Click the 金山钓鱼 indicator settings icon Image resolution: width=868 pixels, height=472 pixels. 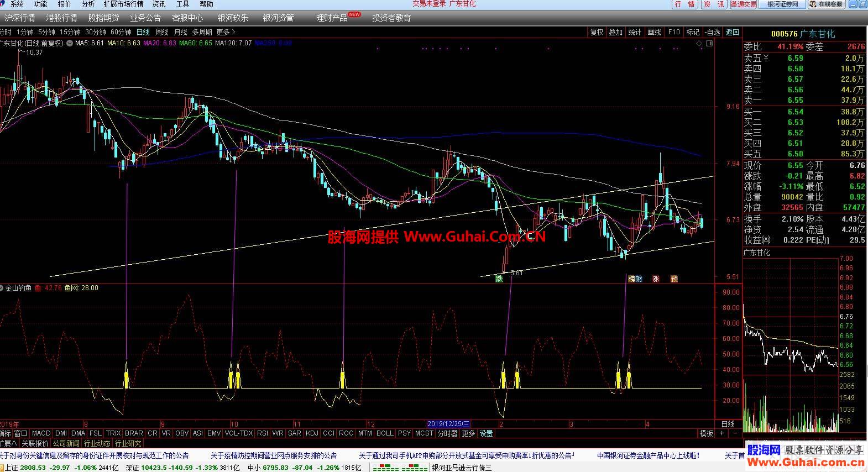(x=2, y=288)
